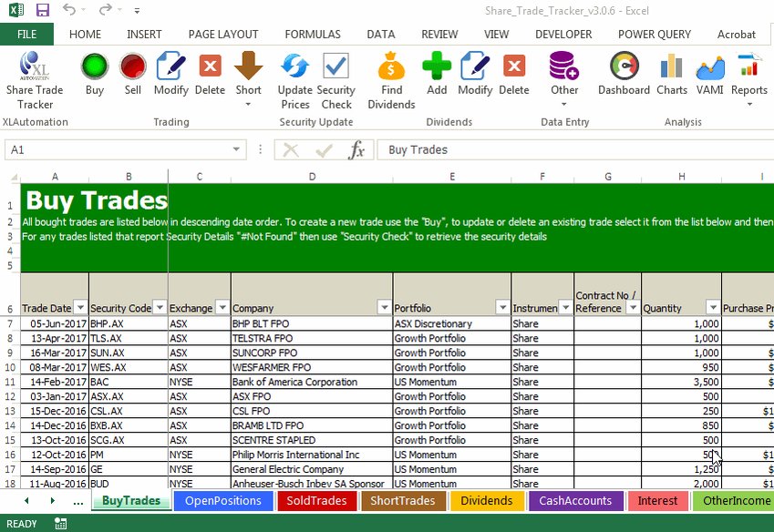Open the SoldTrades sheet tab
774x532 pixels.
[x=316, y=500]
